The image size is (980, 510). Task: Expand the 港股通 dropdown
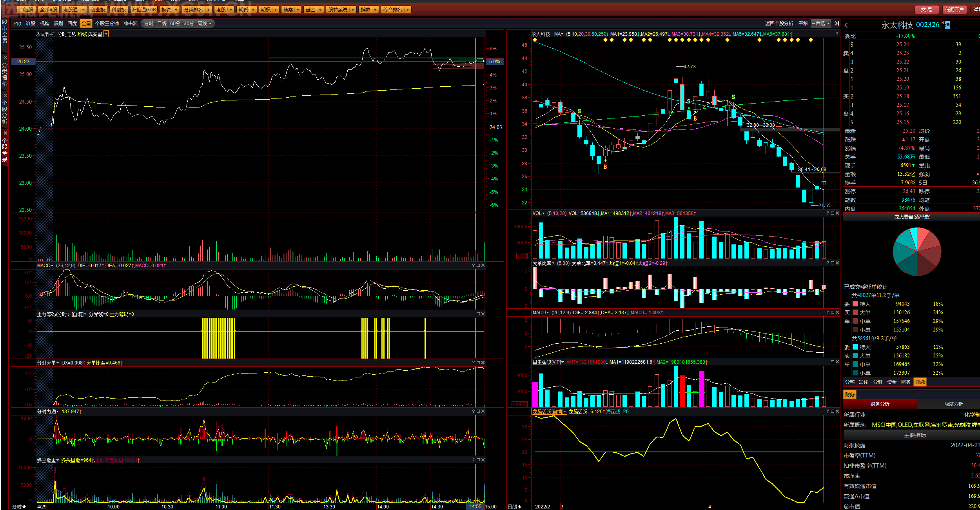pos(83,9)
